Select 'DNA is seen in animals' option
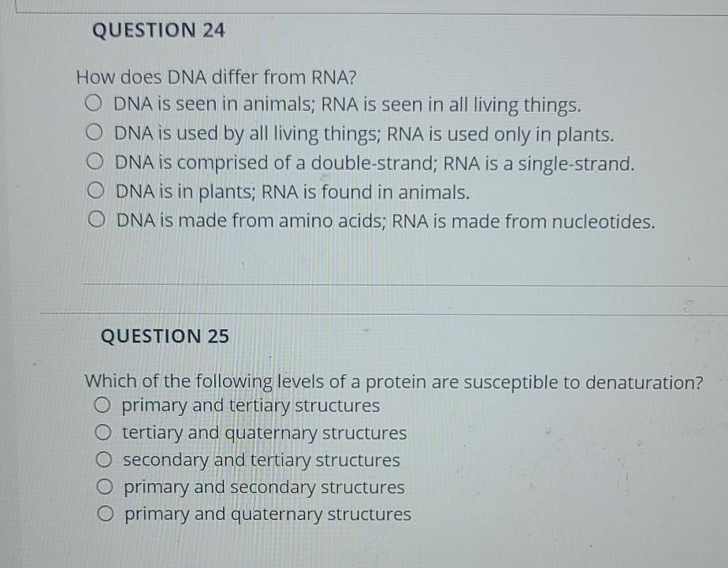Image resolution: width=728 pixels, height=568 pixels. pos(96,104)
